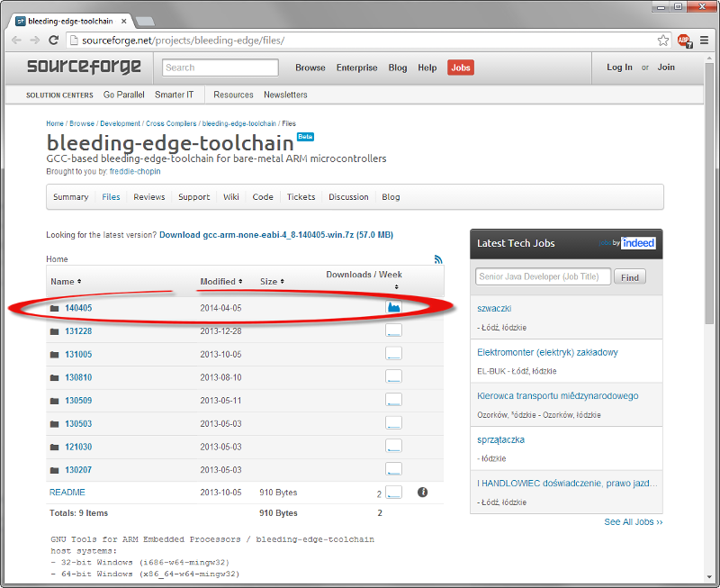View download stats chart for 130509
This screenshot has width=720, height=588.
pos(393,400)
